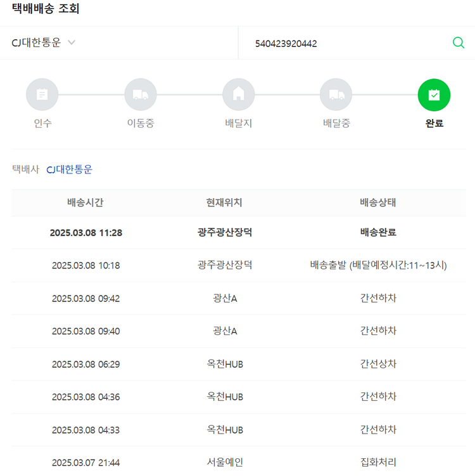Click the 완료 step label
The height and width of the screenshot is (476, 475).
tap(434, 123)
